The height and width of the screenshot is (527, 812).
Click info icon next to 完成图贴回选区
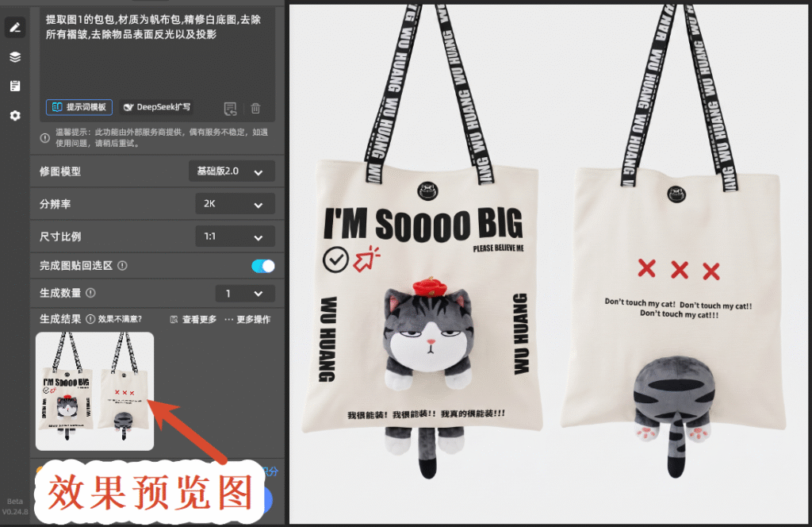click(122, 266)
